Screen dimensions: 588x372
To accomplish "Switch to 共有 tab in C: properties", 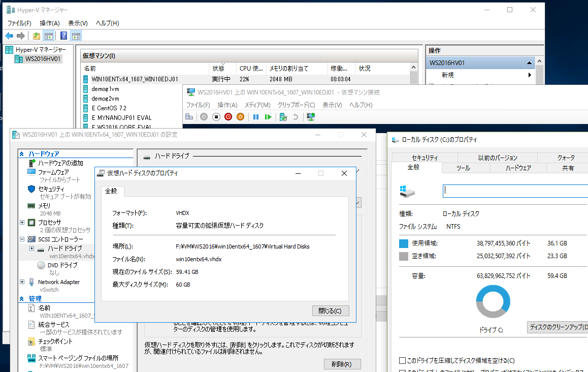I will pyautogui.click(x=568, y=168).
